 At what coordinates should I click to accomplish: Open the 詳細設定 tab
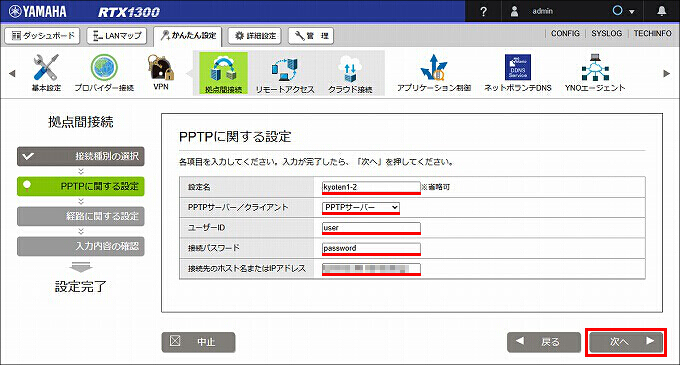pyautogui.click(x=255, y=36)
